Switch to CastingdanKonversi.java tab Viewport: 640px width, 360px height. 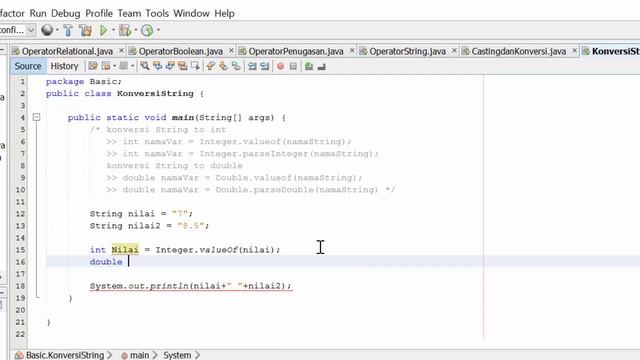click(518, 51)
